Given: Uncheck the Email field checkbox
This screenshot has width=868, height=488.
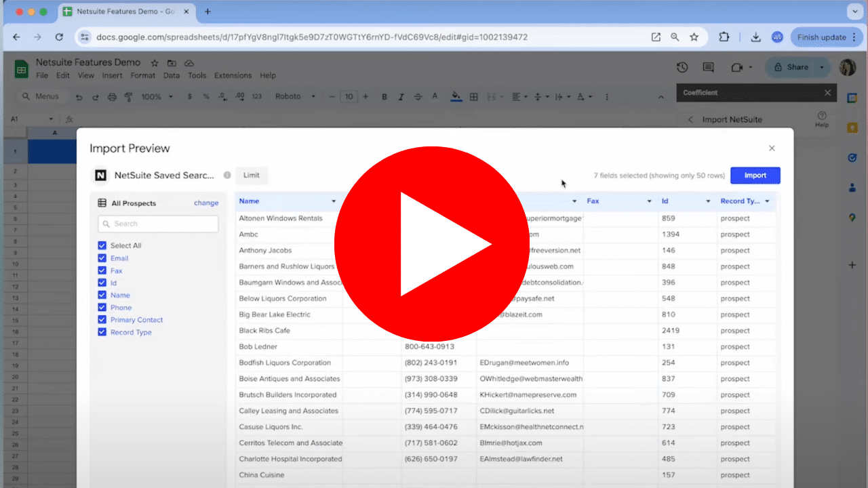Looking at the screenshot, I should [x=102, y=258].
